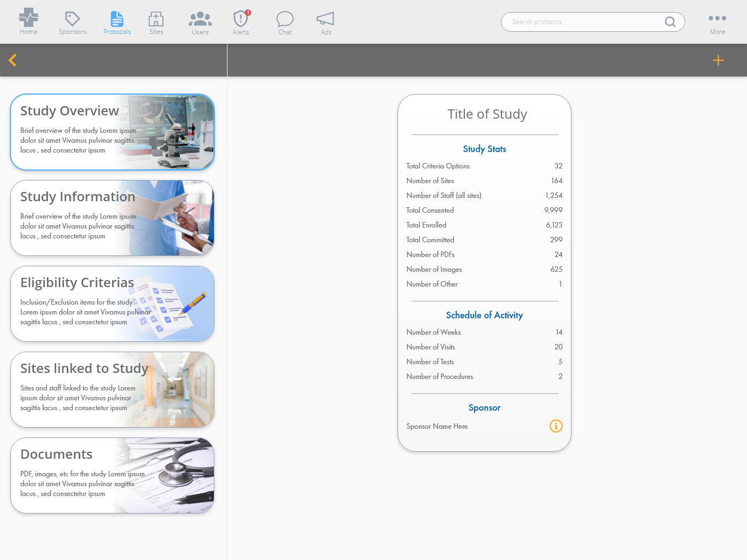This screenshot has height=560, width=747.
Task: Select the Eligibility Criterias card
Action: click(x=112, y=304)
